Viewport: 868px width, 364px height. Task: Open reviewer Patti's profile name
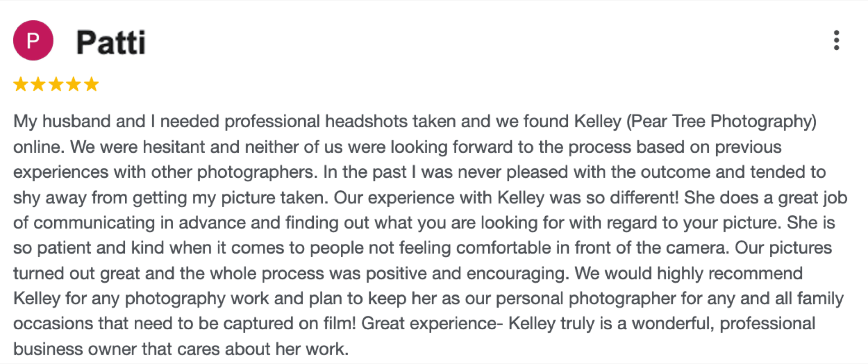coord(110,42)
